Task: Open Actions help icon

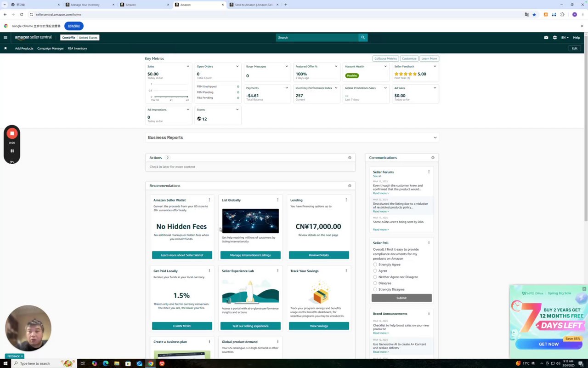Action: (350, 158)
